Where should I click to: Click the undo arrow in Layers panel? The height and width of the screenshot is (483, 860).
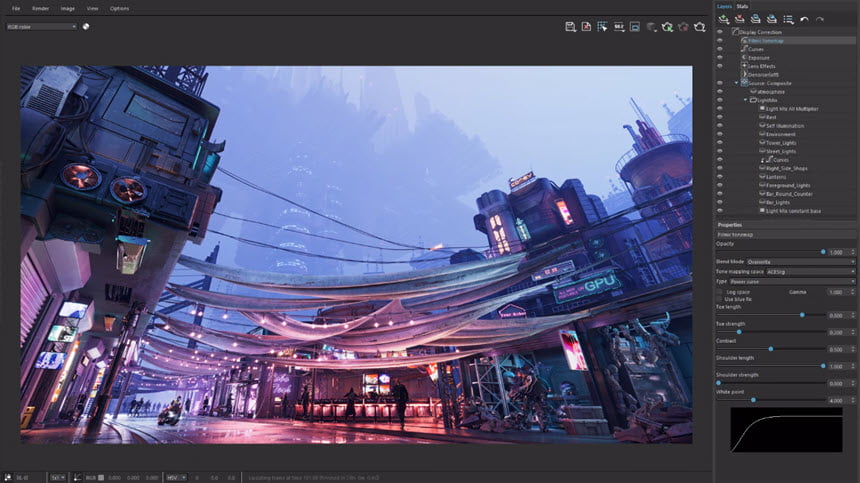[x=804, y=19]
